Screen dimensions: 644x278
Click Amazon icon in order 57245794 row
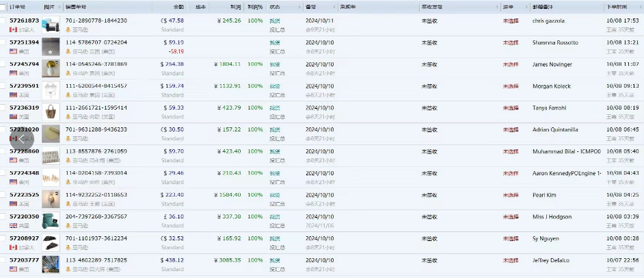click(68, 74)
